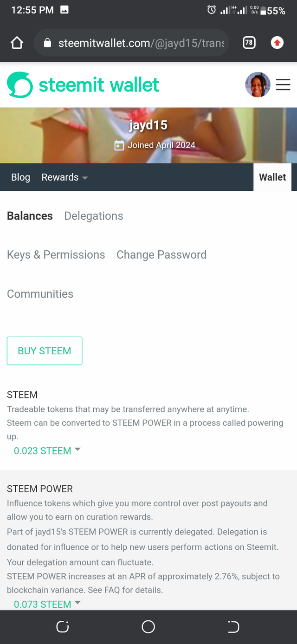Tap the browser home icon
Screen dimensions: 297x644
[17, 43]
